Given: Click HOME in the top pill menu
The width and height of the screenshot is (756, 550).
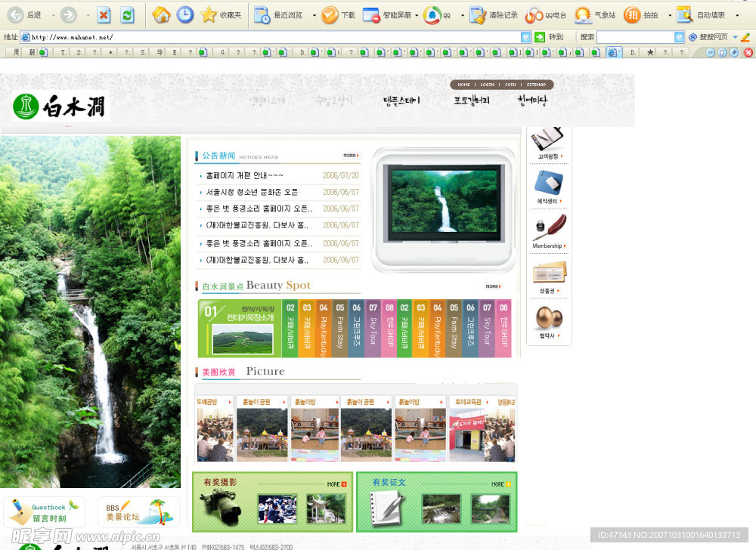Looking at the screenshot, I should click(x=464, y=85).
